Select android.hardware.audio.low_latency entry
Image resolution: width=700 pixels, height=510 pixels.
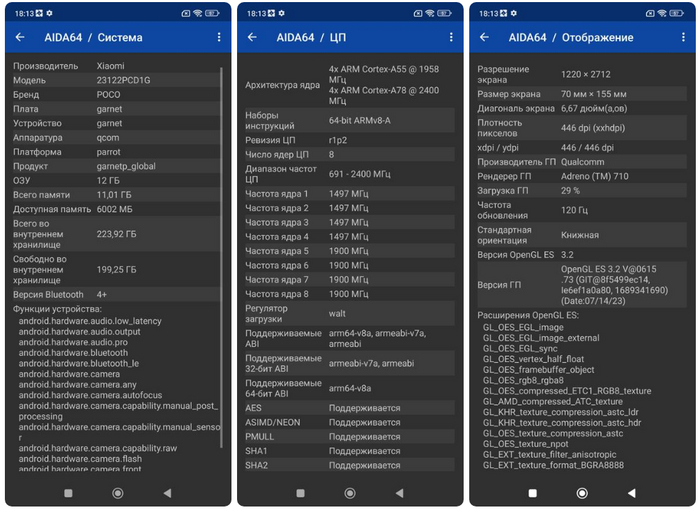(90, 321)
